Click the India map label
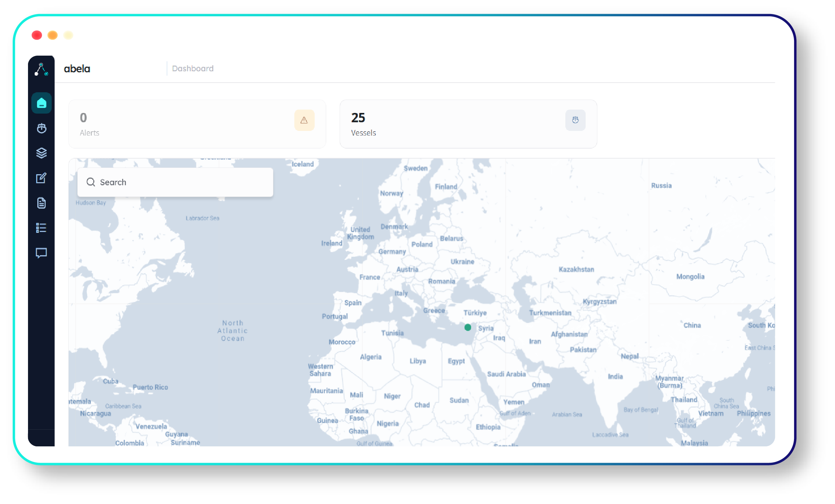This screenshot has width=835, height=504. click(615, 377)
